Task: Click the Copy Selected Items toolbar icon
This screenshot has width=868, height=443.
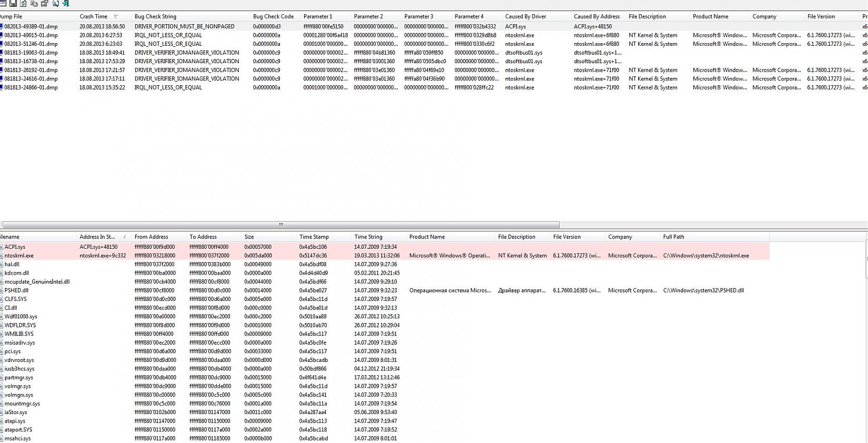Action: pos(34,3)
